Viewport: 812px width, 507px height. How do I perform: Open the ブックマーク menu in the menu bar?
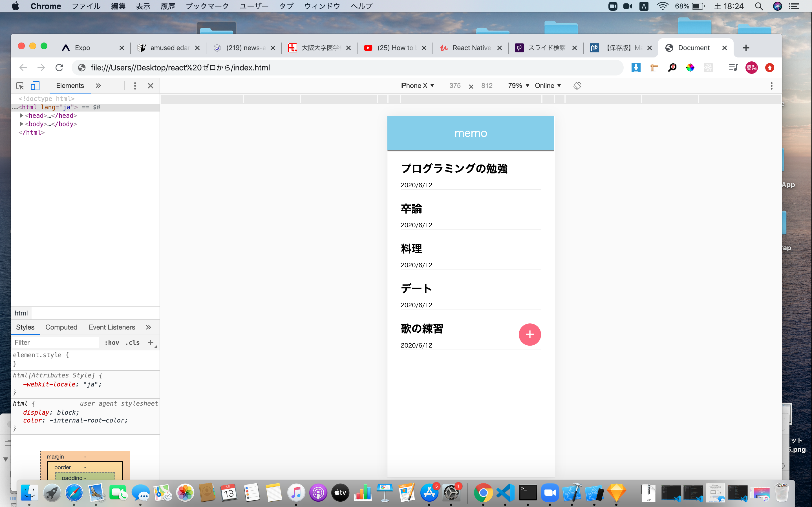coord(207,6)
